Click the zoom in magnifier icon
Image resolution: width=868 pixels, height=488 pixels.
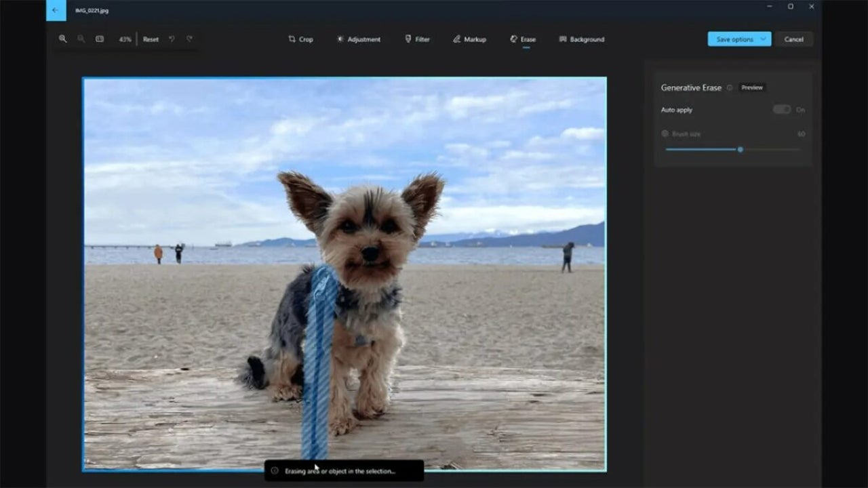pyautogui.click(x=63, y=39)
